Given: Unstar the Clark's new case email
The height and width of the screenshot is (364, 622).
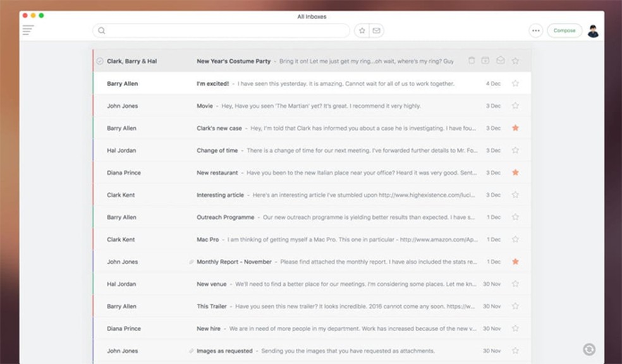Looking at the screenshot, I should tap(515, 128).
